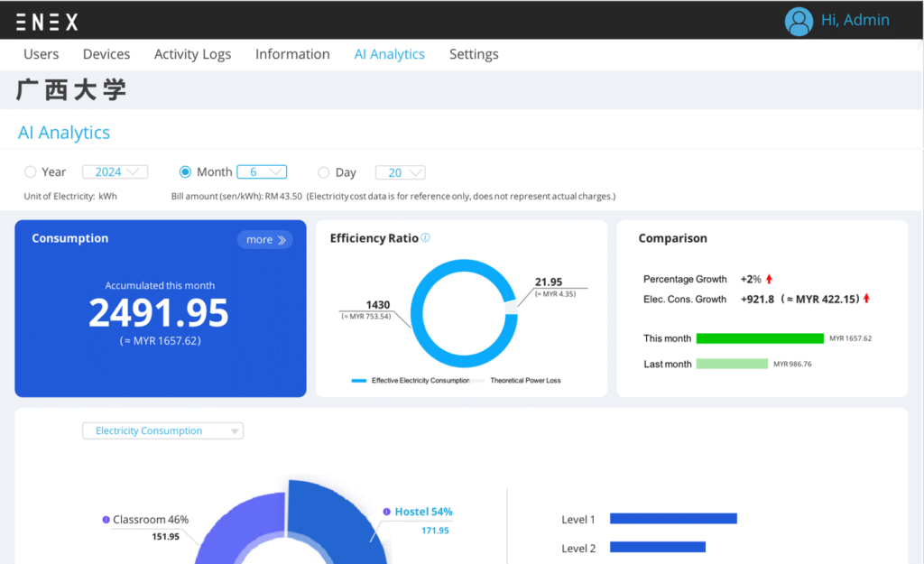924x564 pixels.
Task: Open the month dropdown showing 6
Action: [262, 172]
